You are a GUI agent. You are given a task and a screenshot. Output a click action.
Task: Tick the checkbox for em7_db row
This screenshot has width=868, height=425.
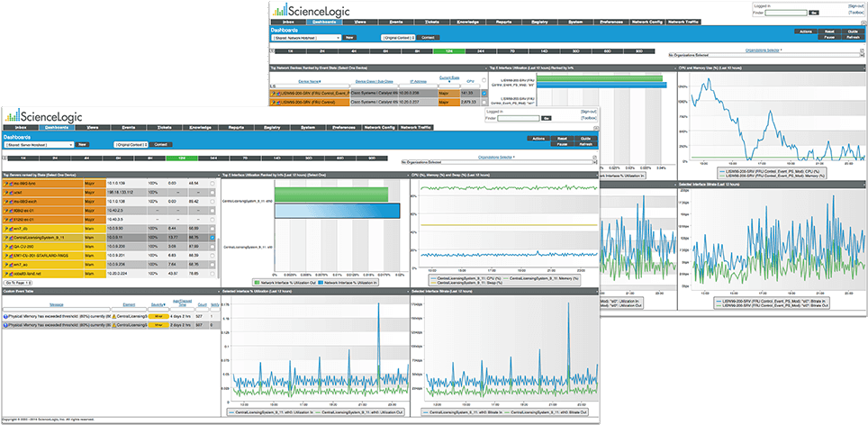pos(212,229)
